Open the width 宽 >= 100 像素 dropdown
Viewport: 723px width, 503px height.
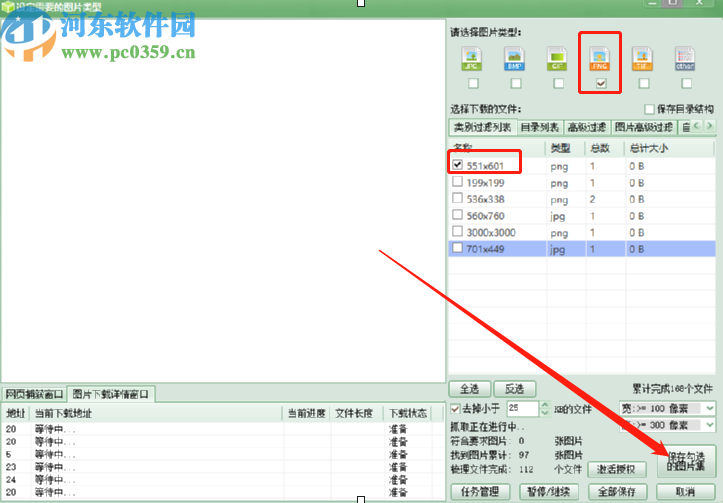pos(709,408)
